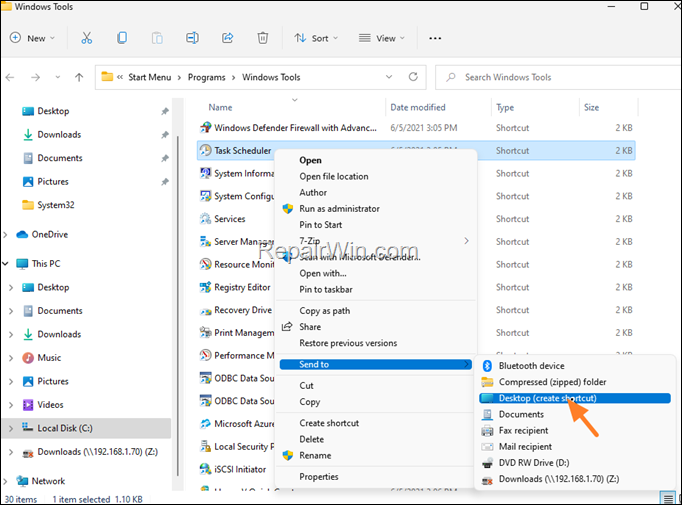Open the Sort dropdown menu
The image size is (682, 505).
point(316,38)
